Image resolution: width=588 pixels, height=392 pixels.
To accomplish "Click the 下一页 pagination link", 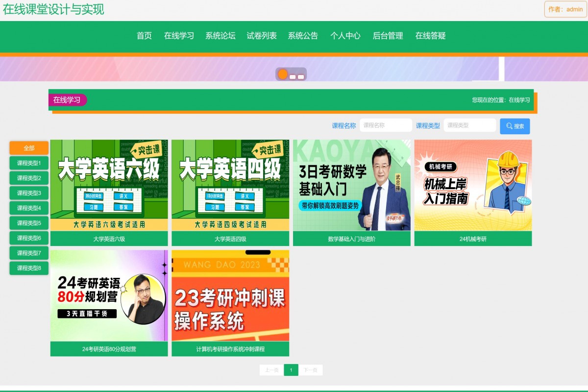I will coord(311,370).
